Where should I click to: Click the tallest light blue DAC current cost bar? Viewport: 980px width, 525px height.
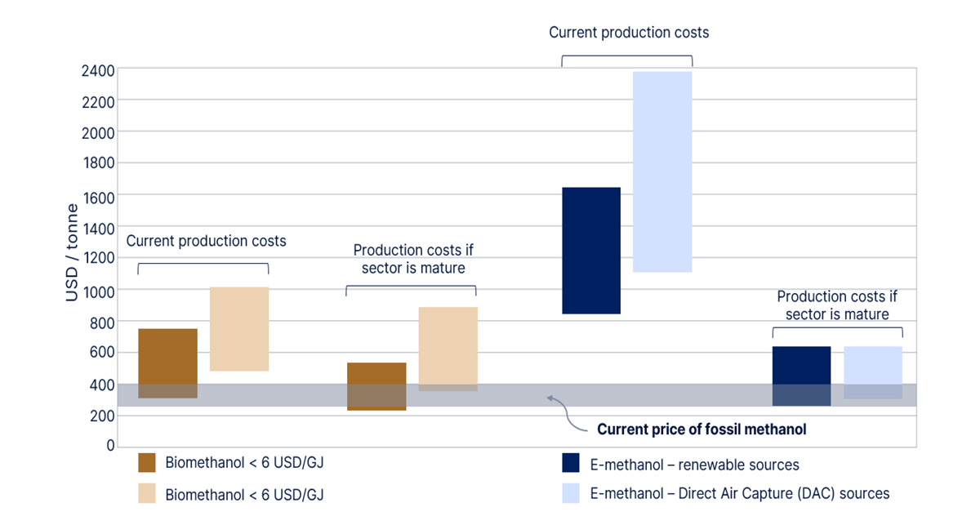click(662, 171)
